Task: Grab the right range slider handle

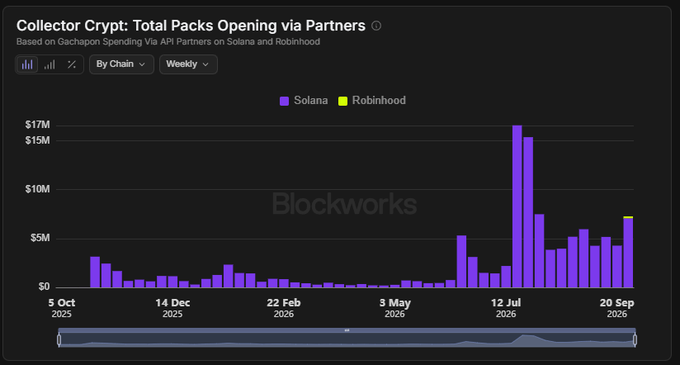Action: click(x=635, y=340)
